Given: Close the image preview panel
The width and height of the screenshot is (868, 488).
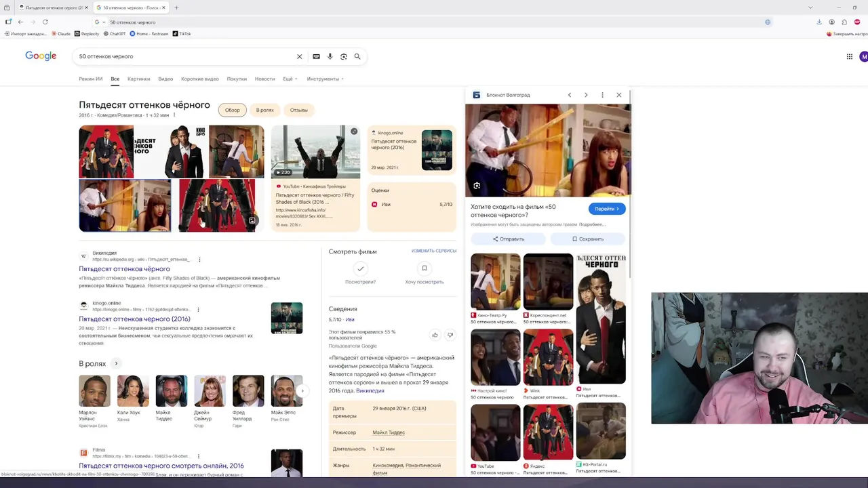Looking at the screenshot, I should tap(618, 95).
